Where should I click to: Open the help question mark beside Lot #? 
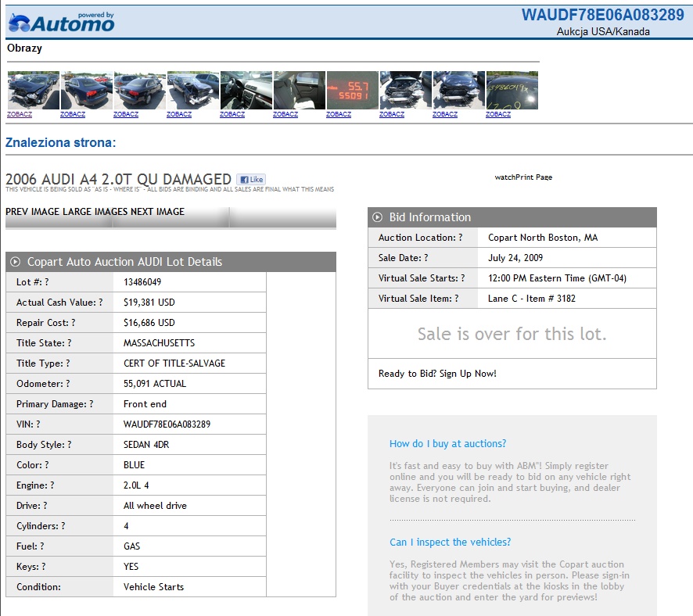coord(47,282)
